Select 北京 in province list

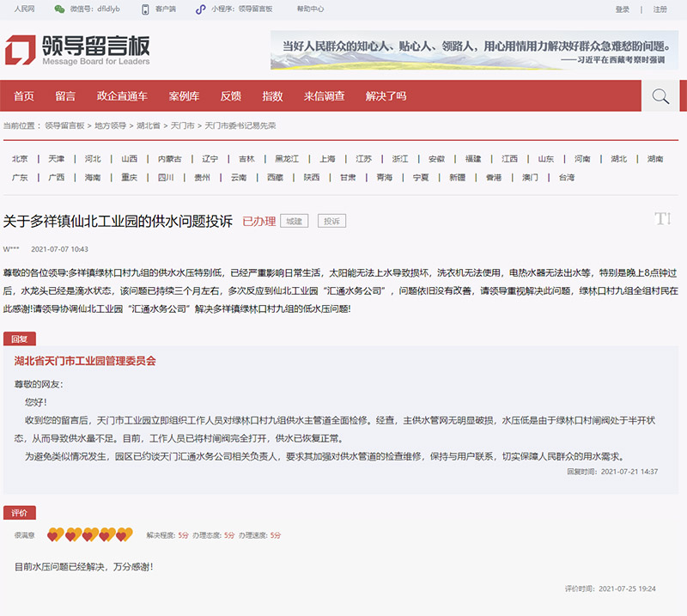point(20,159)
